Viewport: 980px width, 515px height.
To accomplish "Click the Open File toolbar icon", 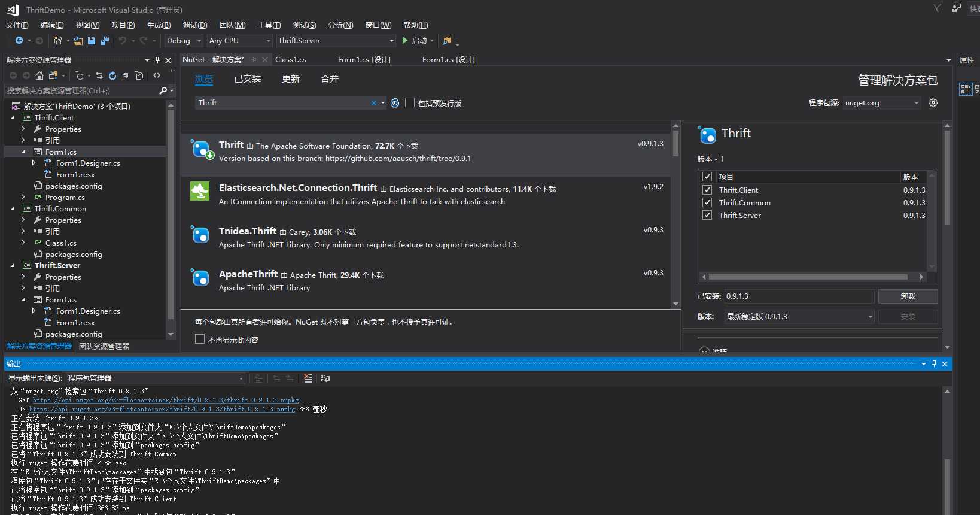I will [x=78, y=40].
